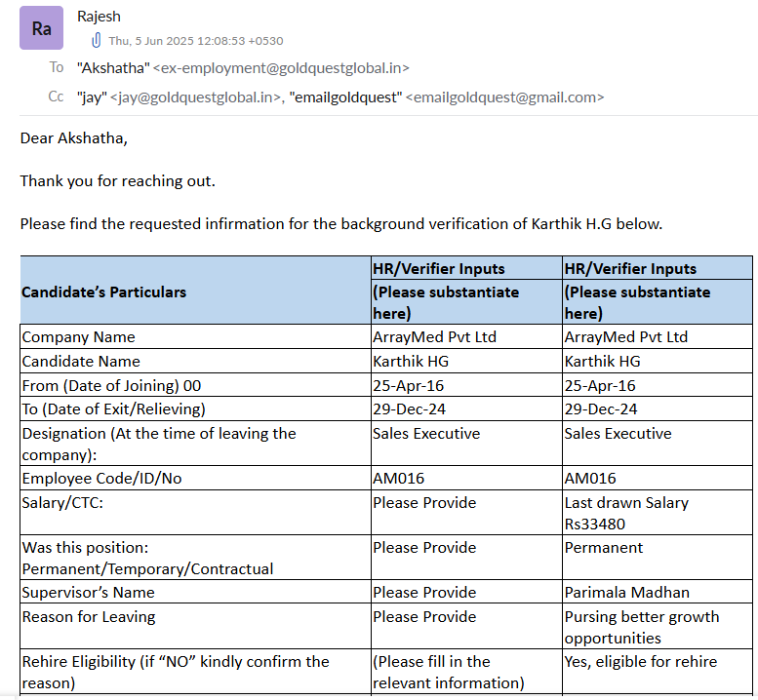This screenshot has height=700, width=758.
Task: Click the "Dear Akshatha," greeting line
Action: pos(73,138)
